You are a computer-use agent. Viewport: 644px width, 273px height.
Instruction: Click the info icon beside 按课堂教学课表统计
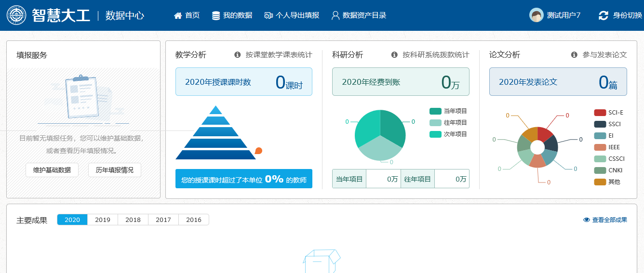(x=237, y=55)
